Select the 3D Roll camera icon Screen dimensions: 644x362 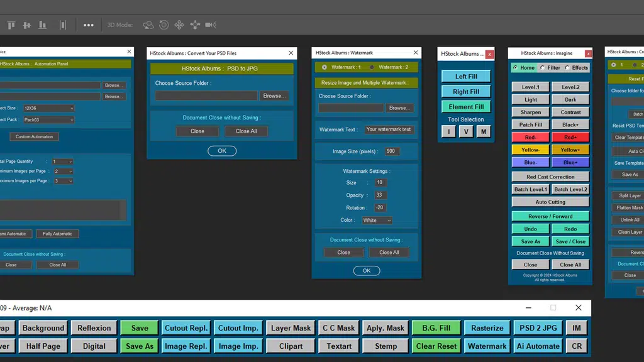(164, 25)
